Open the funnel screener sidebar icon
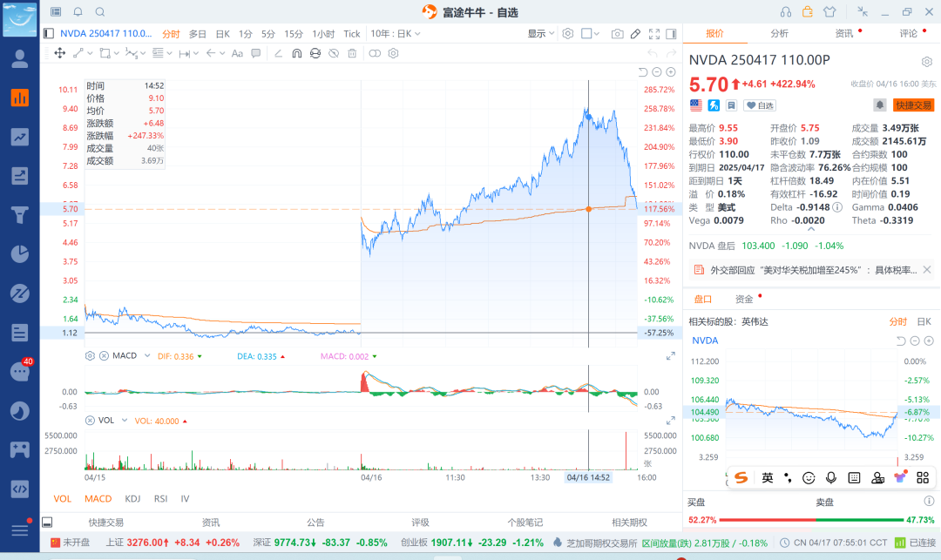Viewport: 941px width, 560px height. tap(20, 215)
